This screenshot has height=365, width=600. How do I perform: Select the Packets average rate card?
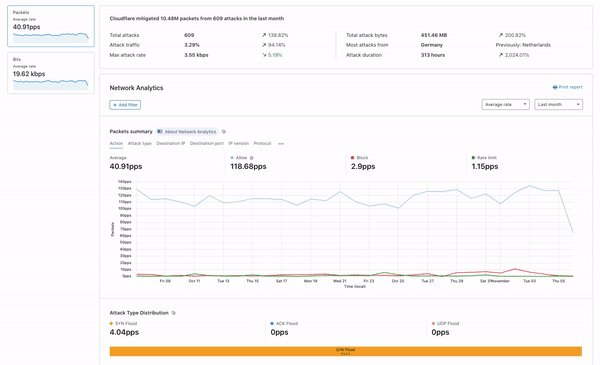tap(51, 26)
